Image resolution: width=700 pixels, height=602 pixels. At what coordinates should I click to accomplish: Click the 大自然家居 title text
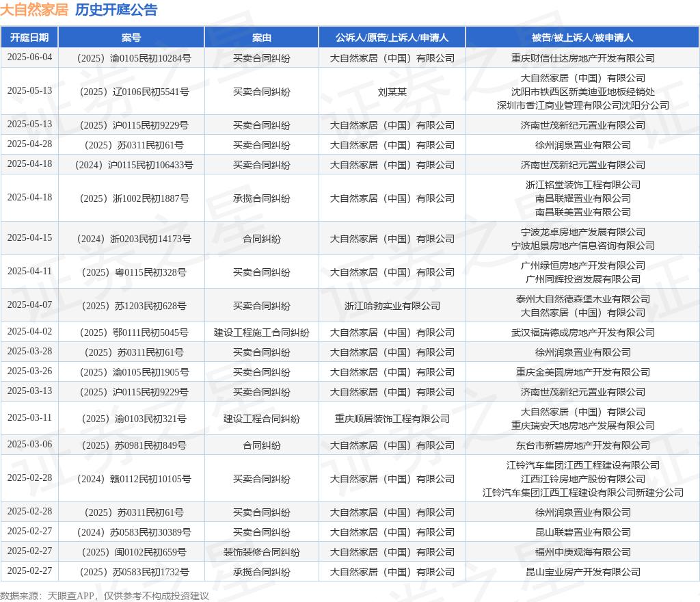[x=34, y=10]
